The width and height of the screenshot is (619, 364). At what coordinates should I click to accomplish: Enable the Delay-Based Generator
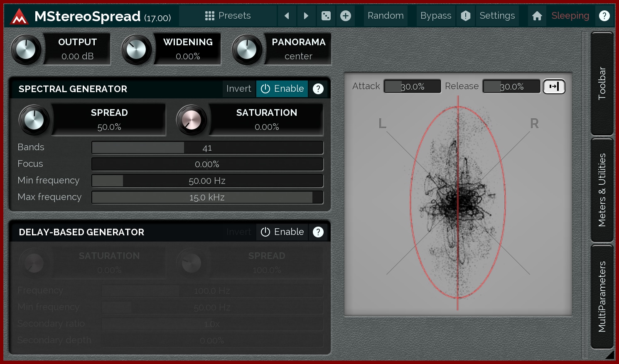tap(282, 232)
